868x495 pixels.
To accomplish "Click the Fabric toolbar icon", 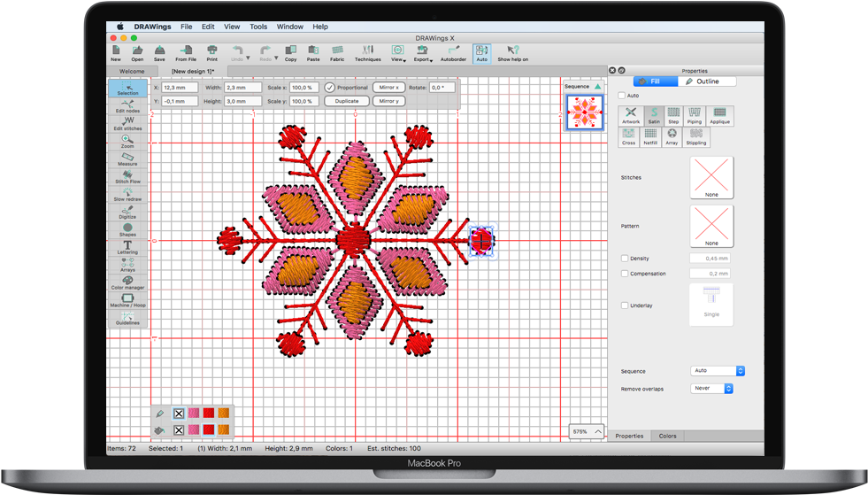I will tap(337, 53).
